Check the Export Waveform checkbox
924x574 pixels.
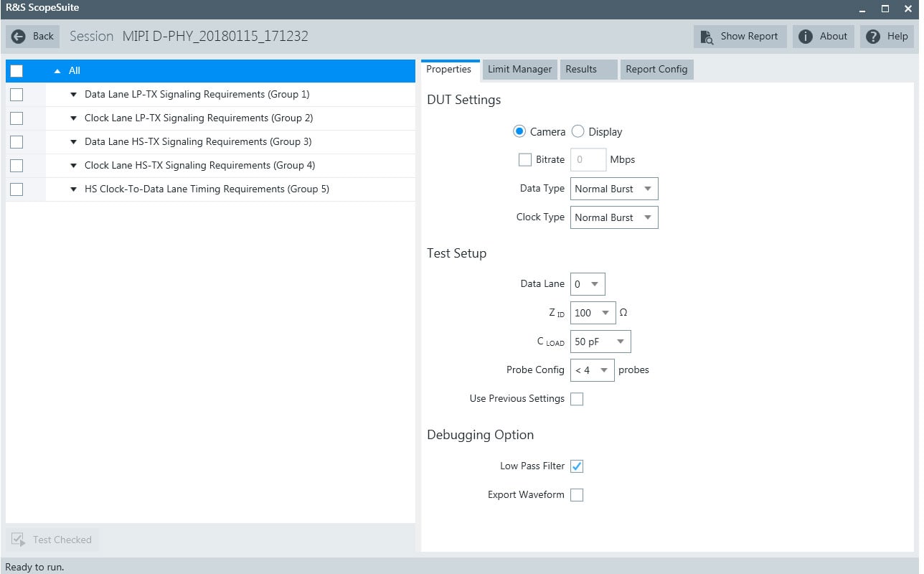[577, 494]
